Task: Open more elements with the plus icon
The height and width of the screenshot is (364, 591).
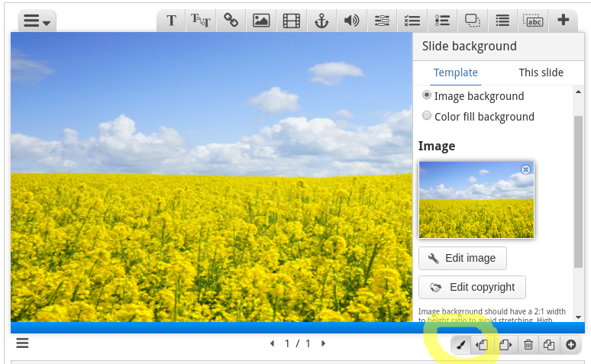Action: 563,21
